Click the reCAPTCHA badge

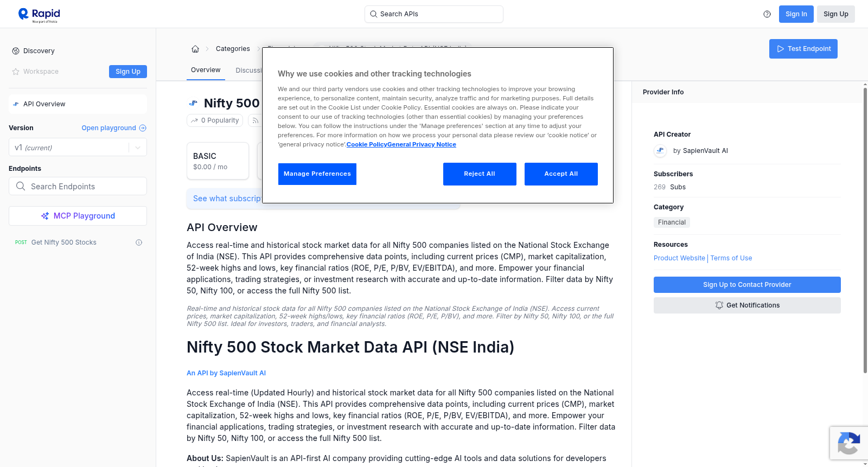coord(849,443)
